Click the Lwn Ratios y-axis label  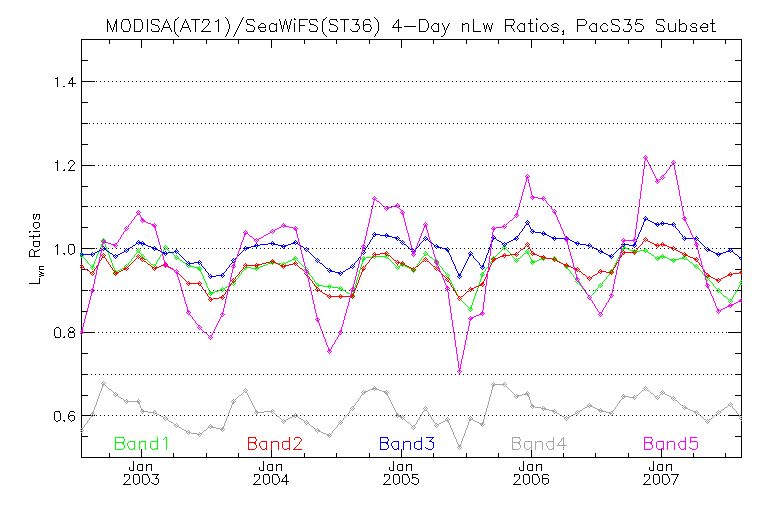click(x=35, y=249)
